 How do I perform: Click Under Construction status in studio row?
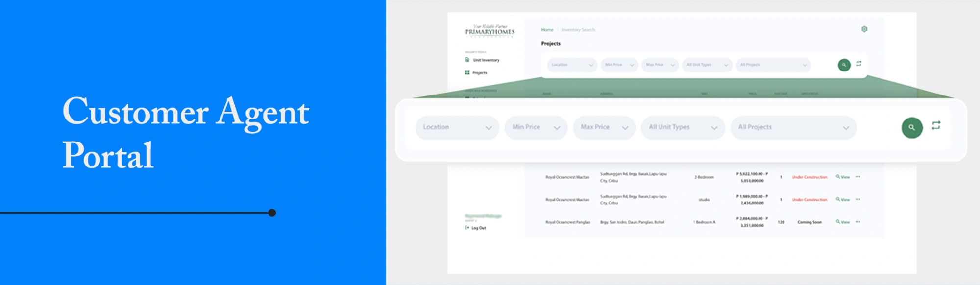click(809, 200)
